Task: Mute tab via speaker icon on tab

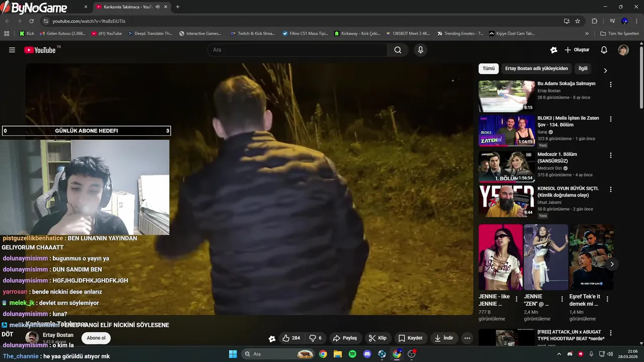Action: pos(157,7)
